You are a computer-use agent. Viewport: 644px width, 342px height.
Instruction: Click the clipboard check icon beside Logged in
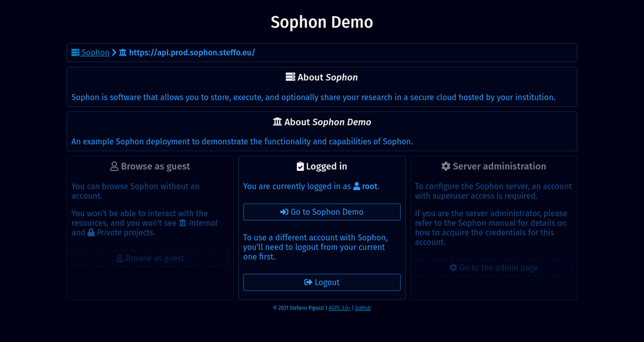300,166
